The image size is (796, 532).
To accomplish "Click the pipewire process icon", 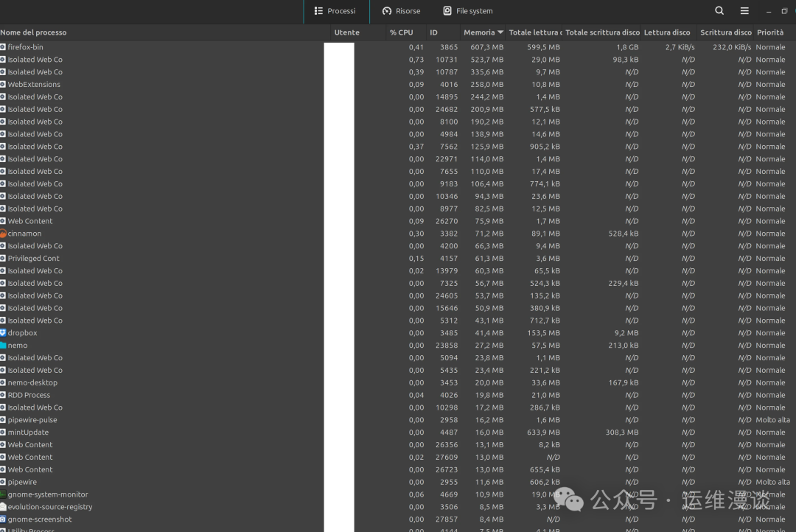I will tap(3, 482).
